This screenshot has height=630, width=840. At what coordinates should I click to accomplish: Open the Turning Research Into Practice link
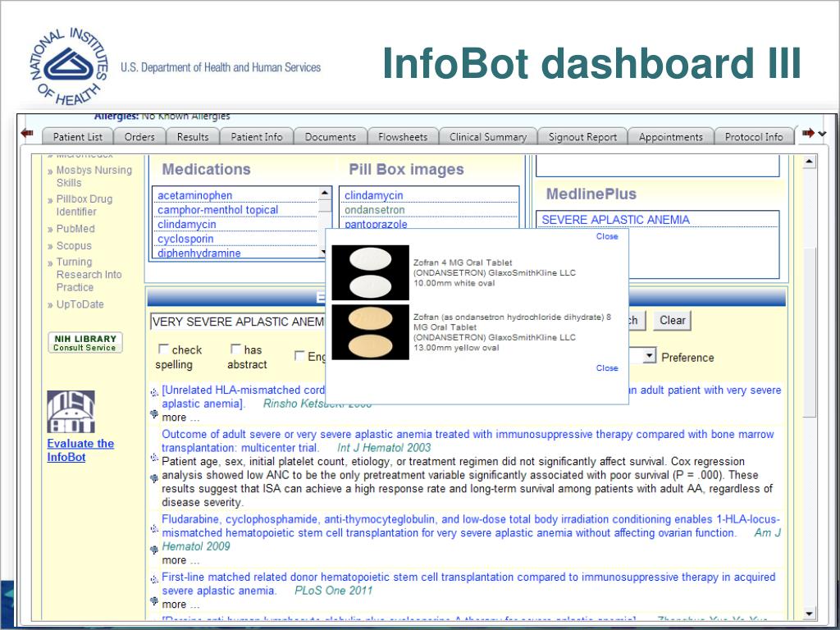89,274
